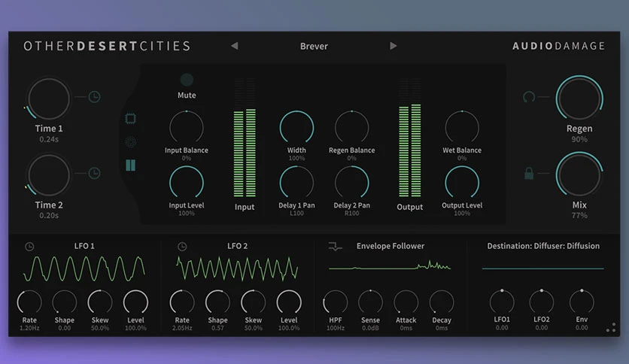Click the LFO 2 Skew knob
The height and width of the screenshot is (364, 629).
[x=253, y=302]
